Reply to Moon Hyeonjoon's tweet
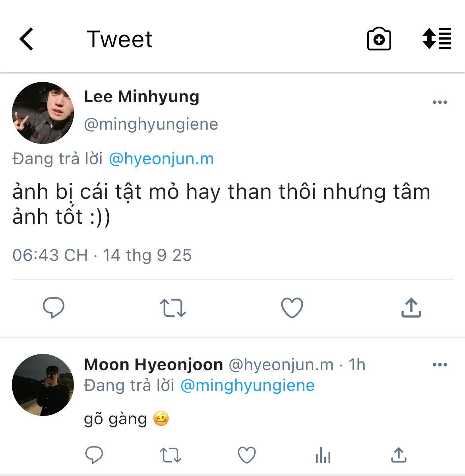The image size is (465, 476). point(94,455)
